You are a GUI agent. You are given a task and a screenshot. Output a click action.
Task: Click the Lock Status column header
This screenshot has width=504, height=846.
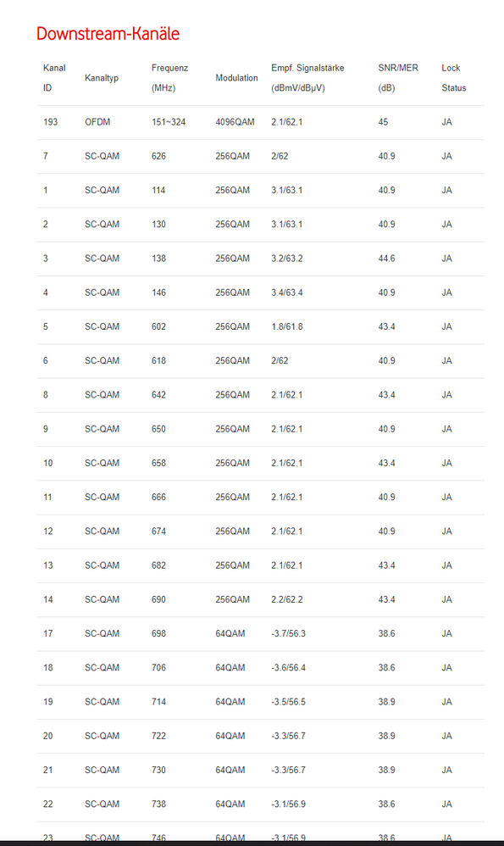[454, 78]
